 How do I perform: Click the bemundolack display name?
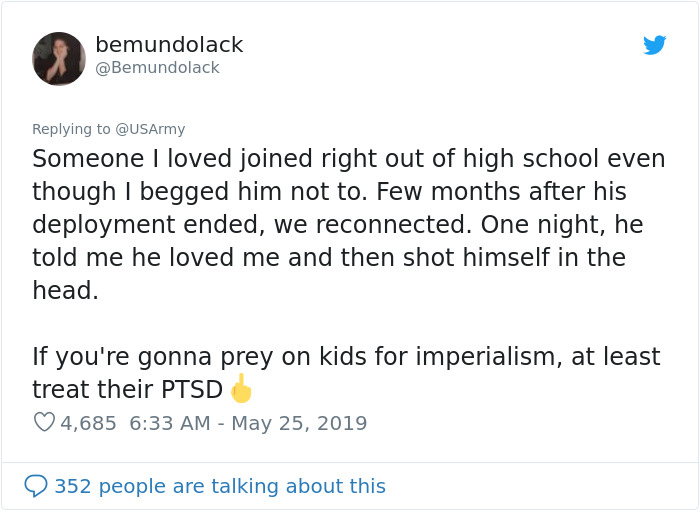(x=169, y=45)
